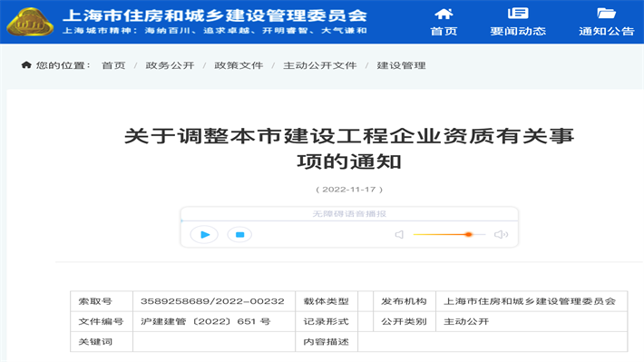
Task: Click the audio progress bar
Action: (349, 221)
